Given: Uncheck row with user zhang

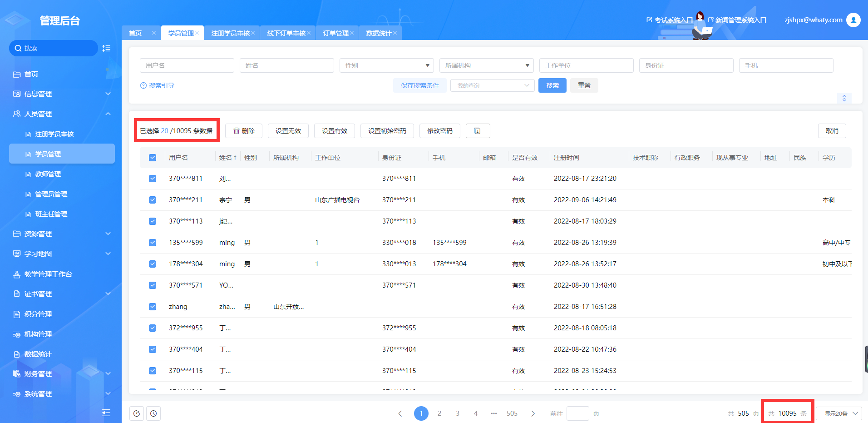Looking at the screenshot, I should [x=153, y=307].
